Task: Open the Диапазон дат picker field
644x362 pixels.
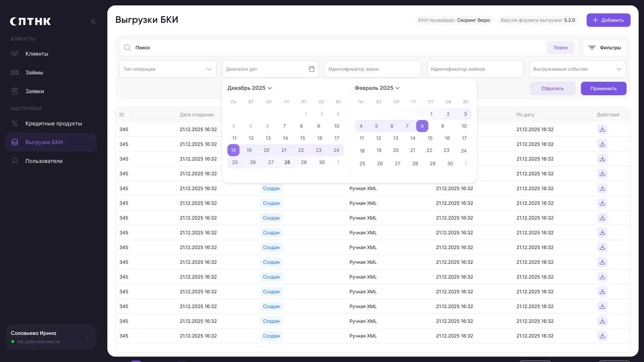Action: [270, 69]
